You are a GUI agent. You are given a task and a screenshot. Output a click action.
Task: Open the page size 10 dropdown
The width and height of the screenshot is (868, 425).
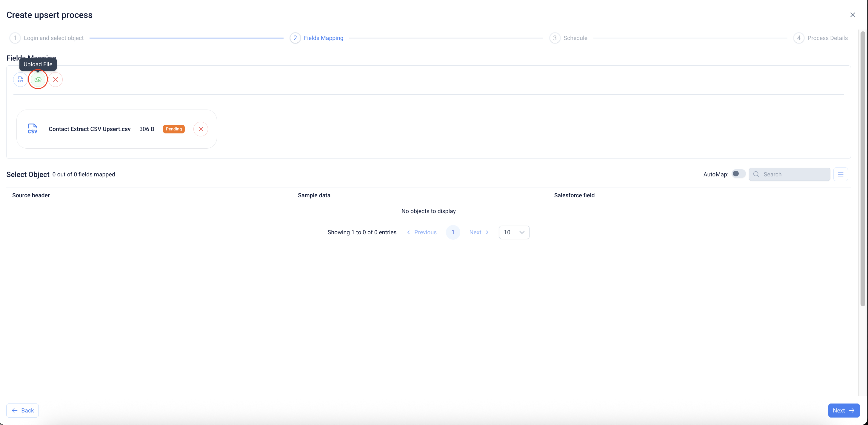coord(514,232)
